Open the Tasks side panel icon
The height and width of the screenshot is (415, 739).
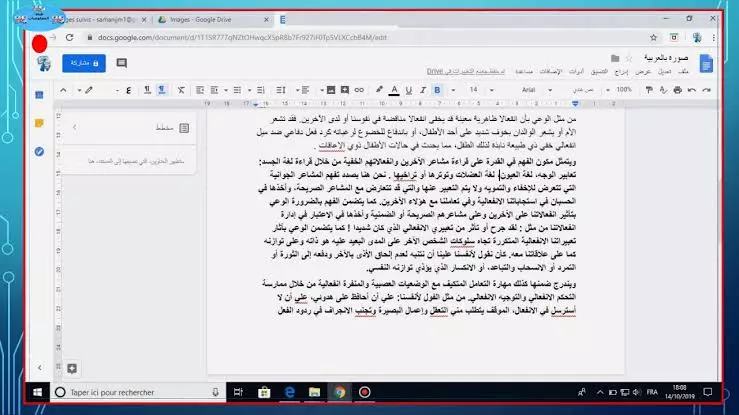39,152
